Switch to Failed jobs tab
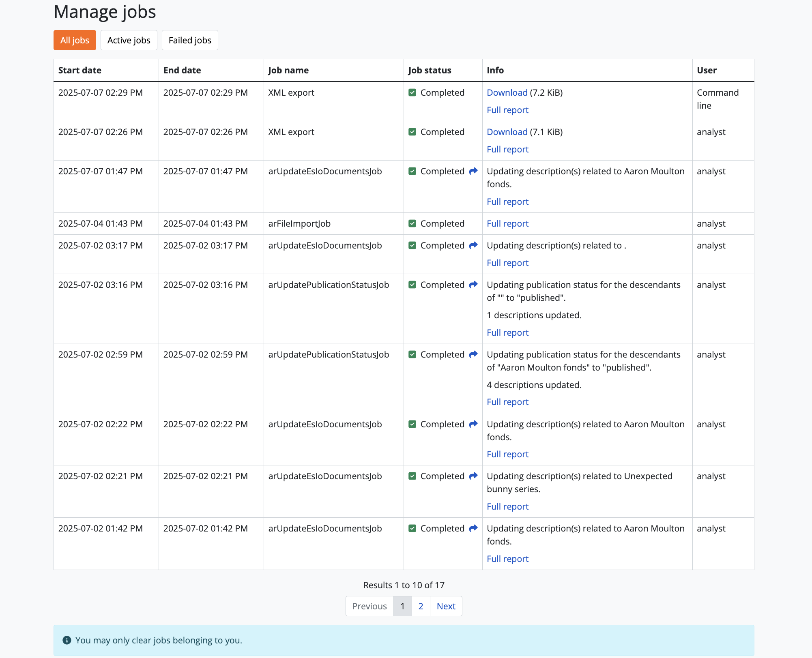 coord(190,40)
